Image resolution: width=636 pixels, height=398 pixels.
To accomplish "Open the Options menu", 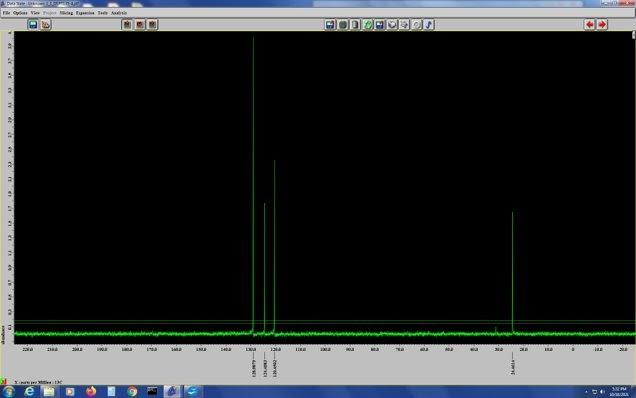I will pyautogui.click(x=20, y=13).
